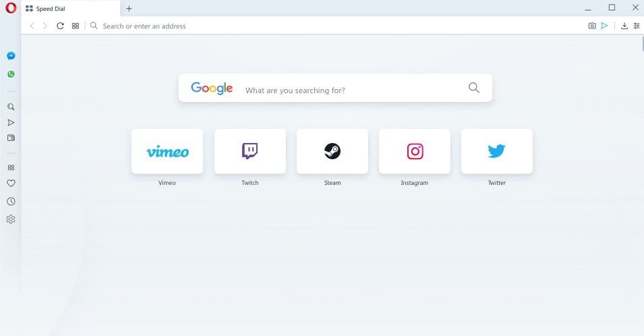Click the Twitch label text
Viewport: 644px width, 336px height.
(250, 183)
